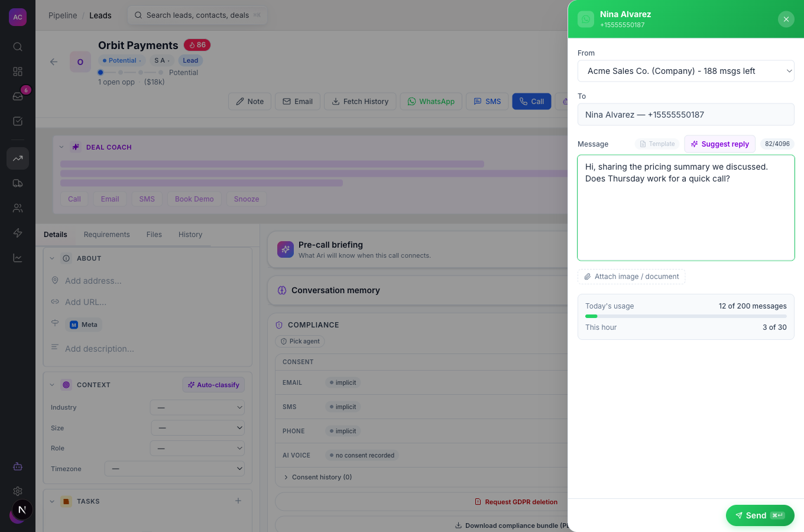Click the Book Demo coach action
The height and width of the screenshot is (532, 804).
point(194,199)
